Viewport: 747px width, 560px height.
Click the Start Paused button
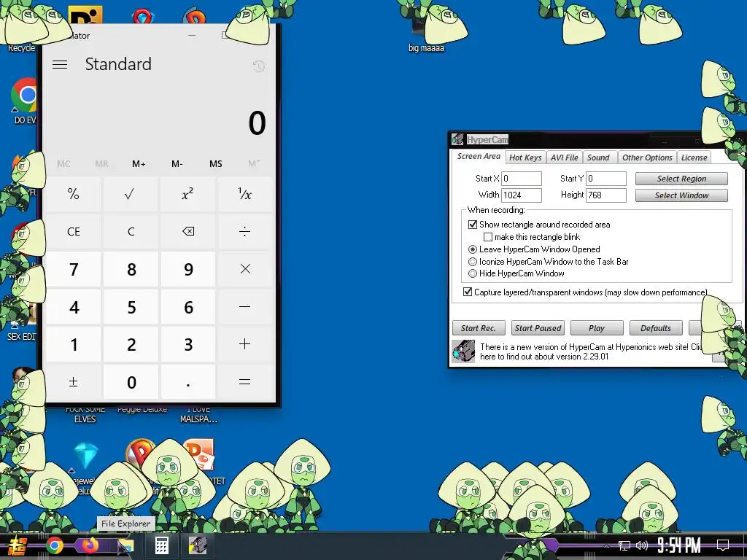pyautogui.click(x=538, y=328)
